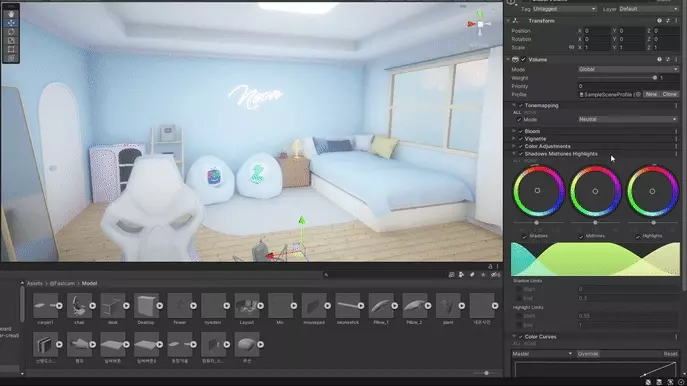The width and height of the screenshot is (687, 386).
Task: Click Reset button in Color Curves
Action: [670, 354]
